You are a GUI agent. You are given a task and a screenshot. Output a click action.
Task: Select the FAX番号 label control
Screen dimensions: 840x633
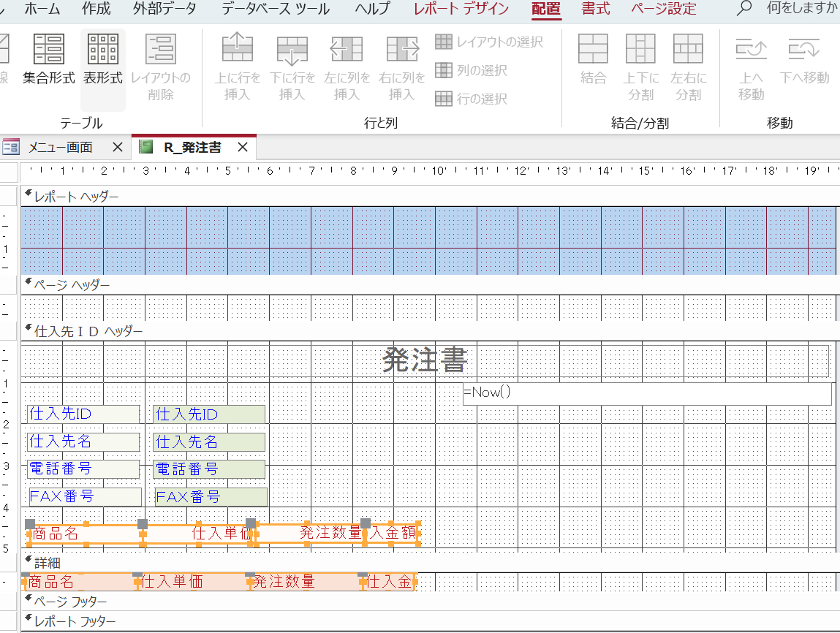[86, 497]
